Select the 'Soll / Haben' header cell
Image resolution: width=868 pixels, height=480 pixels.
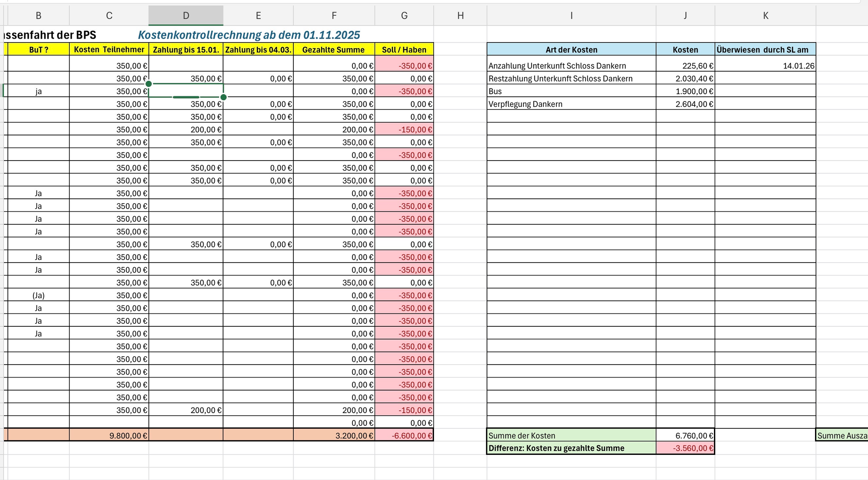[x=404, y=49]
